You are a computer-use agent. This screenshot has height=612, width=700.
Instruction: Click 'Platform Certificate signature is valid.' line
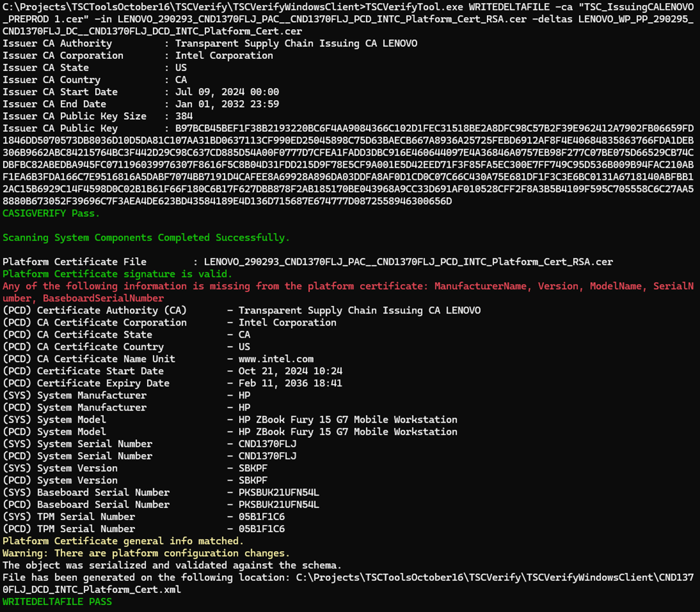click(x=117, y=274)
